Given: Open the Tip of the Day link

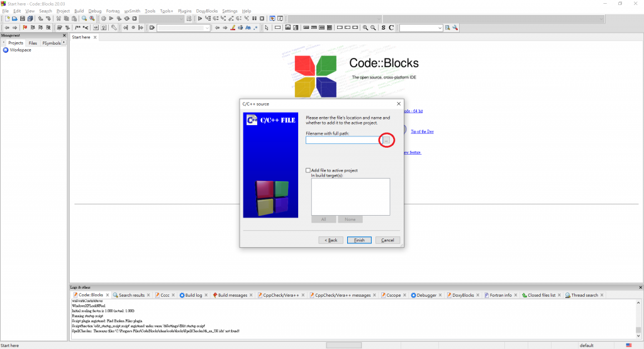Looking at the screenshot, I should pos(422,131).
